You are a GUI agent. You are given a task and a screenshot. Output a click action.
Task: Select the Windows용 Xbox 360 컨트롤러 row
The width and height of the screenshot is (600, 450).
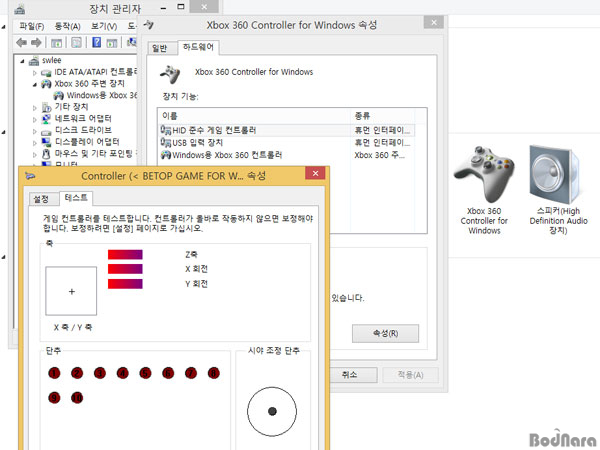coord(287,155)
